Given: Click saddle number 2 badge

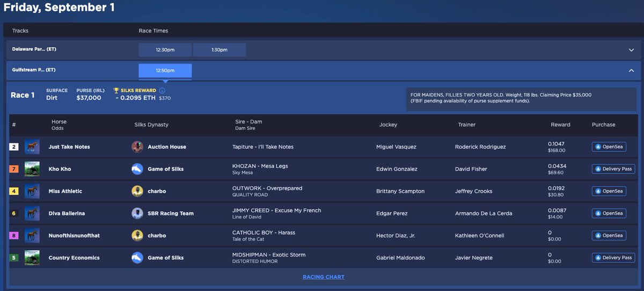Looking at the screenshot, I should tap(14, 147).
